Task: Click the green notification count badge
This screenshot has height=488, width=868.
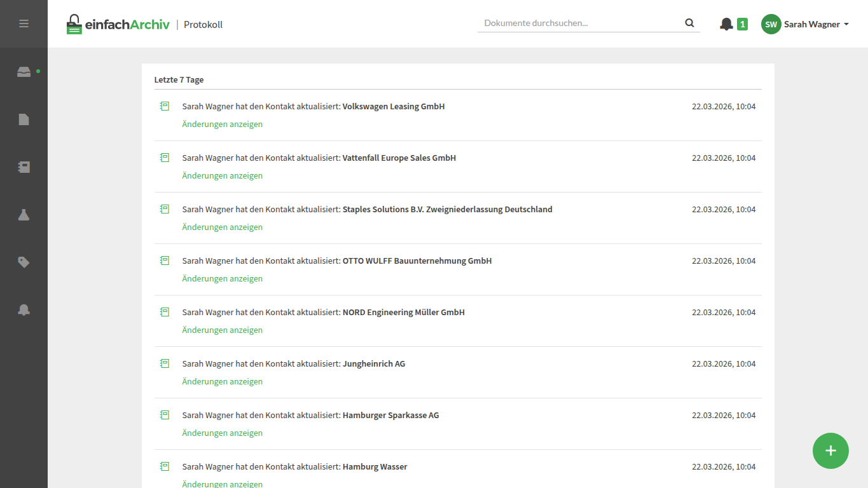Action: pyautogui.click(x=742, y=24)
